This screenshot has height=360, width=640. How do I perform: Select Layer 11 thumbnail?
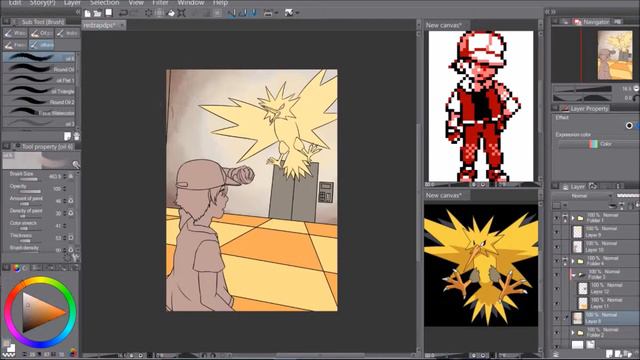coord(583,303)
